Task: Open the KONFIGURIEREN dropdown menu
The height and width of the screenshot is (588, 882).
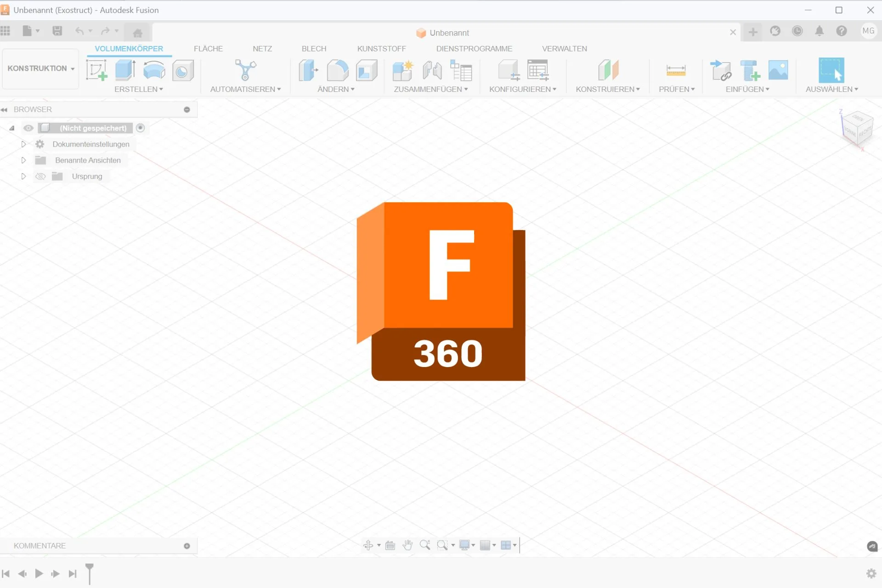Action: coord(523,89)
